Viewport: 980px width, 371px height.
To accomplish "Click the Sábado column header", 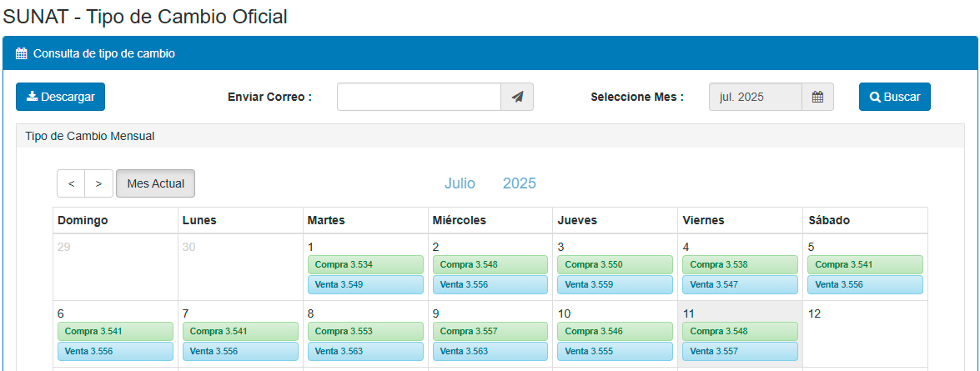I will pos(865,220).
